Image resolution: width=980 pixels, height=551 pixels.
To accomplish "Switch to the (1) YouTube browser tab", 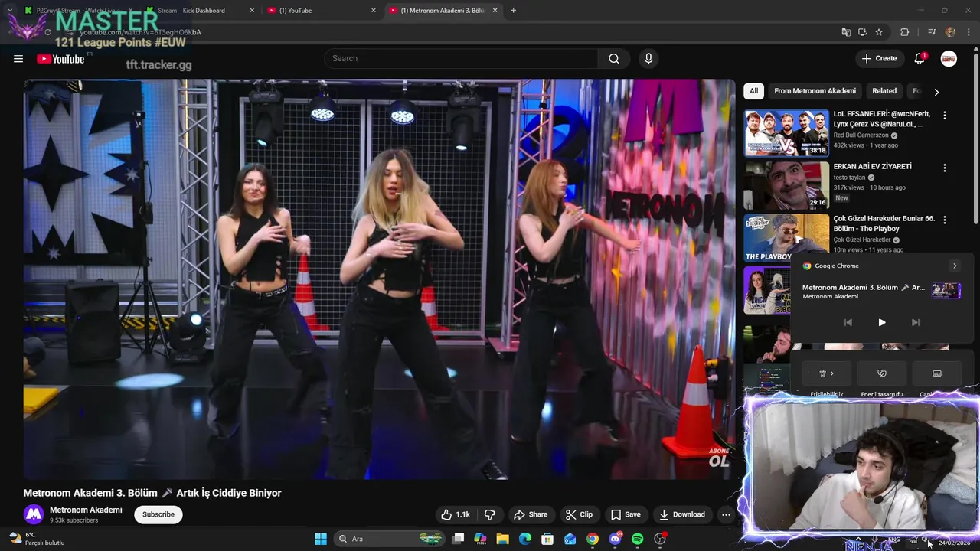I will 322,11.
